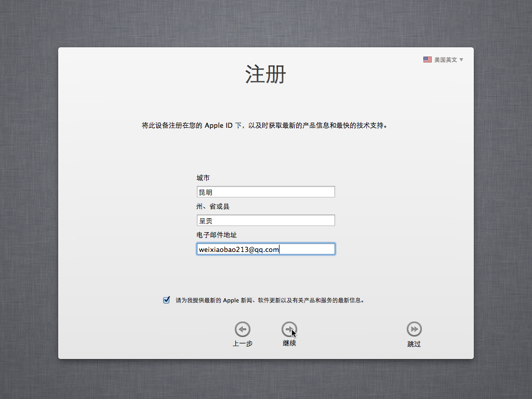Uncheck the Apple news and updates checkbox
Screen dimensions: 532x399
pyautogui.click(x=166, y=300)
